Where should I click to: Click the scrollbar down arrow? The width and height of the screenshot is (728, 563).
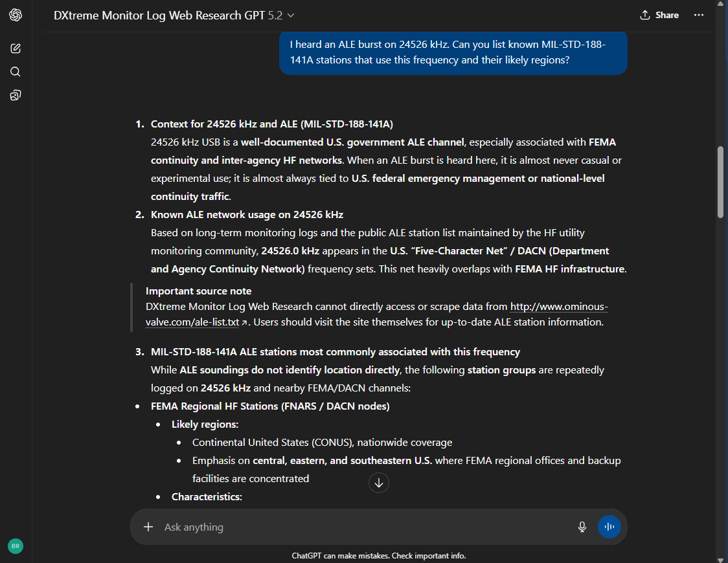tap(721, 558)
